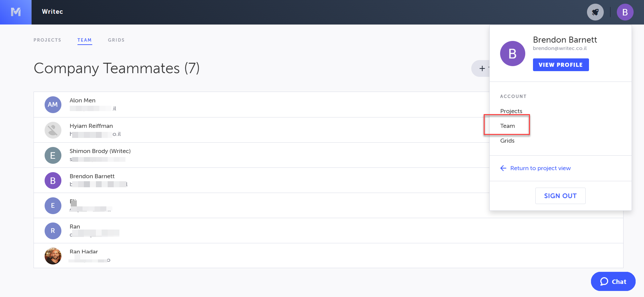Choose Grids in the account menu
This screenshot has width=644, height=297.
click(507, 141)
